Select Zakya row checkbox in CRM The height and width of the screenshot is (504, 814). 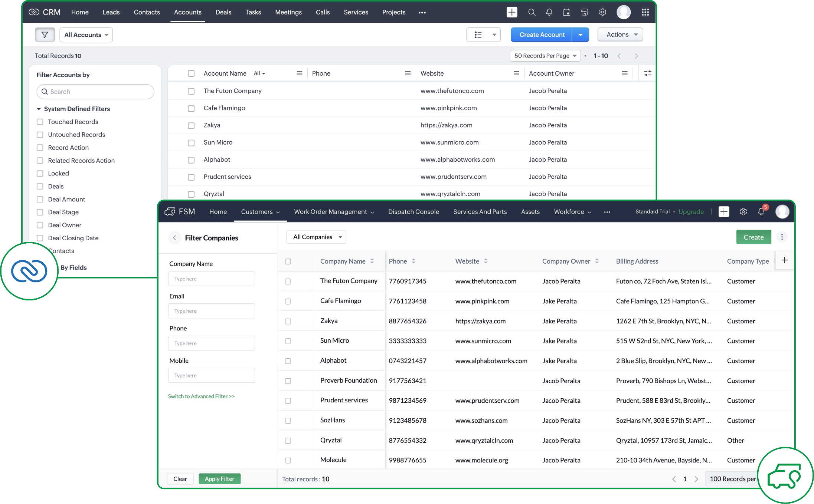(191, 126)
